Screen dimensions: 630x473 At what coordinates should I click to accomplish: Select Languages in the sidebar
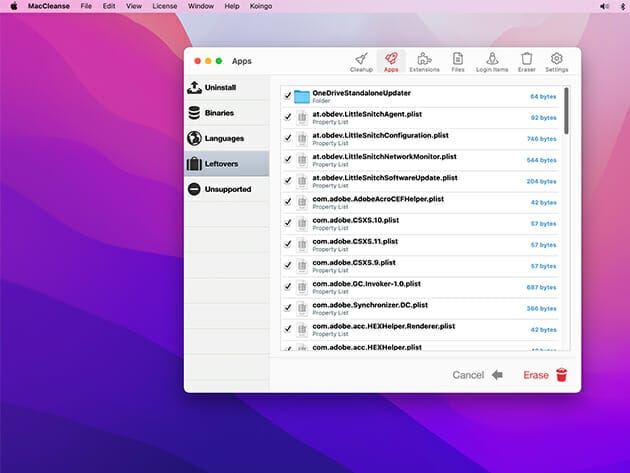click(x=226, y=138)
